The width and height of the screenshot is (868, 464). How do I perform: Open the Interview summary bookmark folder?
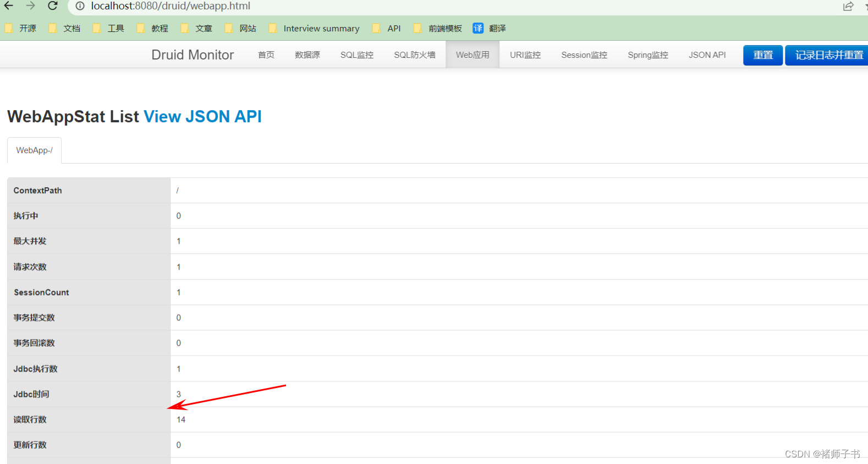314,28
